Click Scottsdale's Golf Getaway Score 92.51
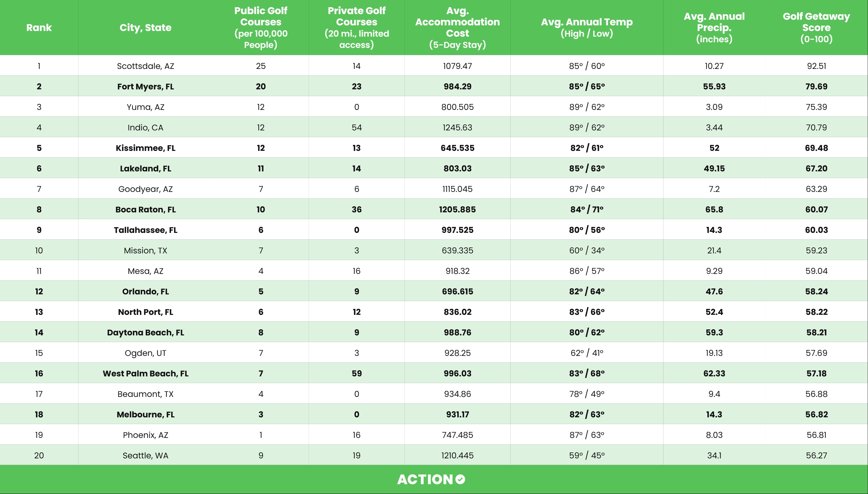 816,66
